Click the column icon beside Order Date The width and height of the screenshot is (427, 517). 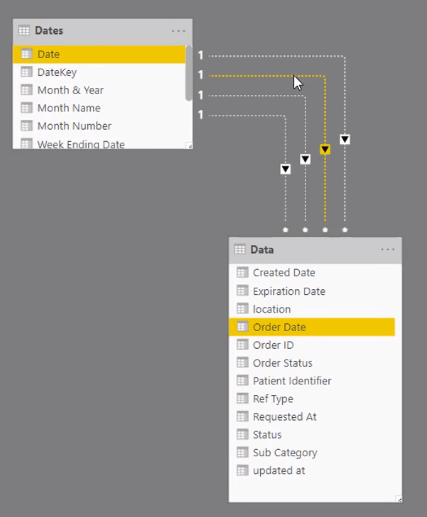pyautogui.click(x=242, y=327)
